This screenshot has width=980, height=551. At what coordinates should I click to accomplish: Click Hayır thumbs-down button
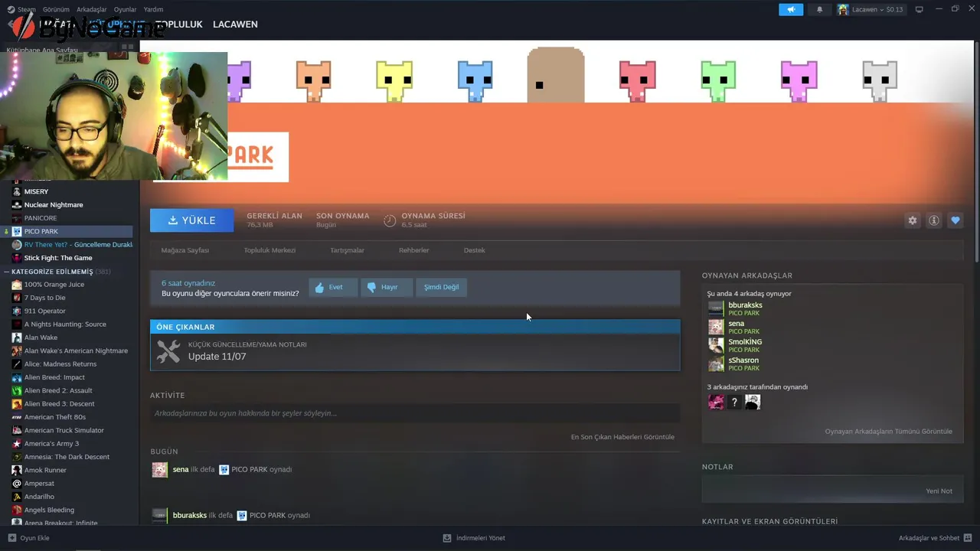[386, 287]
